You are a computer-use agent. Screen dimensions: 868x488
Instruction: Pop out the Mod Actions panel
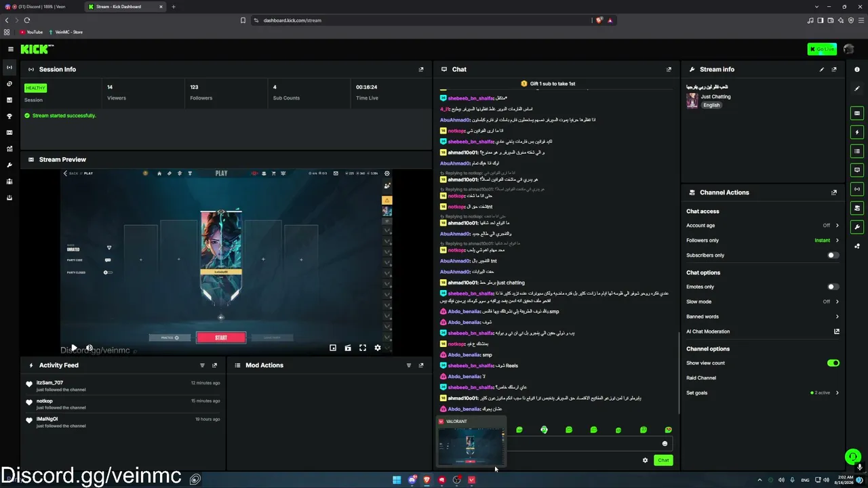point(421,365)
